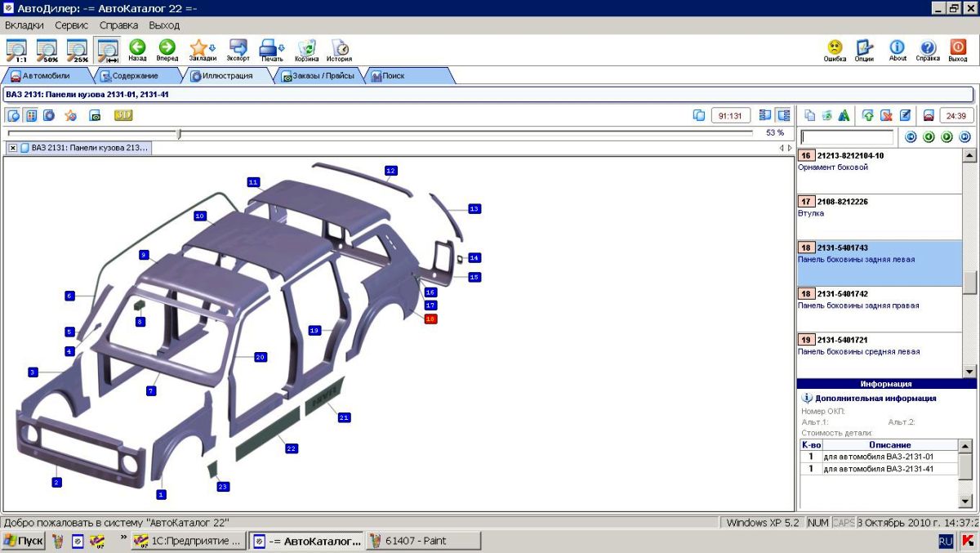Click the green-blue A font icon
This screenshot has width=980, height=553.
click(844, 115)
